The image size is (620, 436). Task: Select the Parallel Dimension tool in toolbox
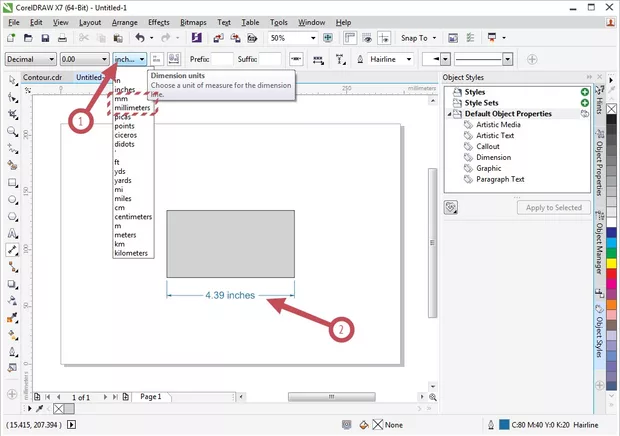pos(11,250)
